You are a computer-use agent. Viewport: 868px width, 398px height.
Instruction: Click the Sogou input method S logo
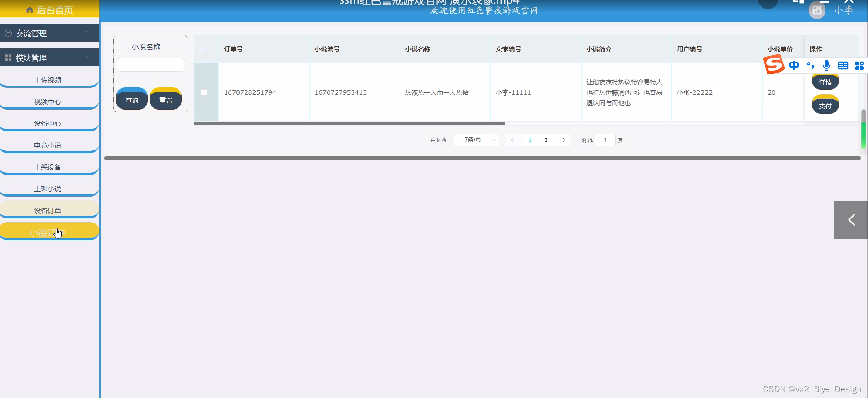tap(774, 64)
